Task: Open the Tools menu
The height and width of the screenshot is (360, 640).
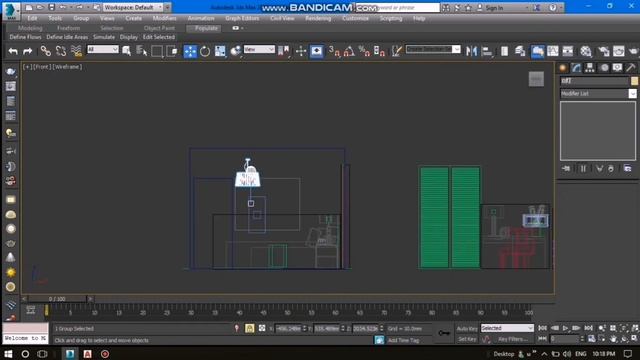Action: [55, 18]
